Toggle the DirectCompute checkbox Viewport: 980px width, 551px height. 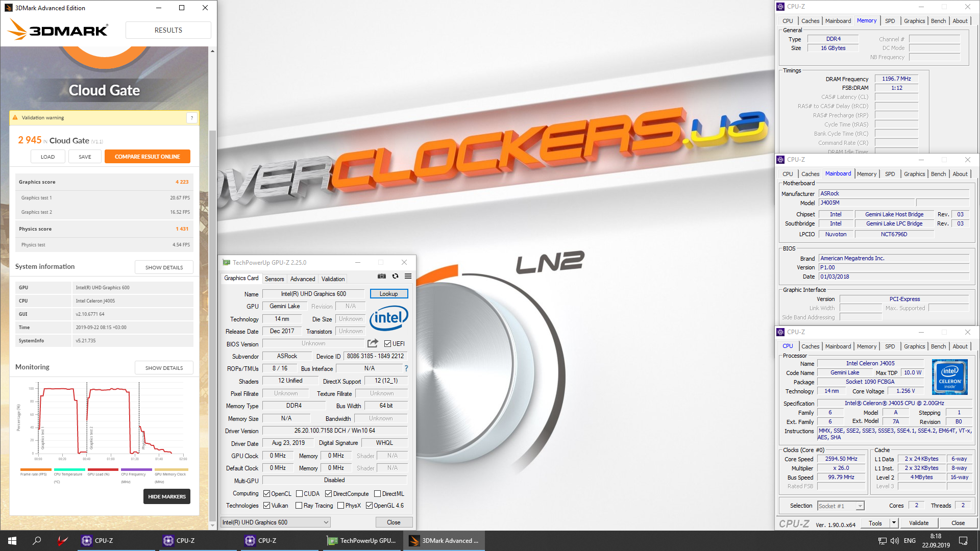pyautogui.click(x=328, y=494)
